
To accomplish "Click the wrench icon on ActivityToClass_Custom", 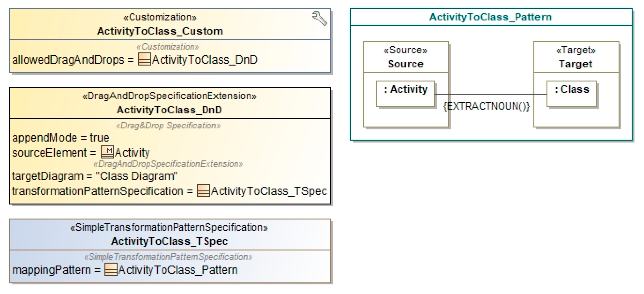I will [x=319, y=19].
